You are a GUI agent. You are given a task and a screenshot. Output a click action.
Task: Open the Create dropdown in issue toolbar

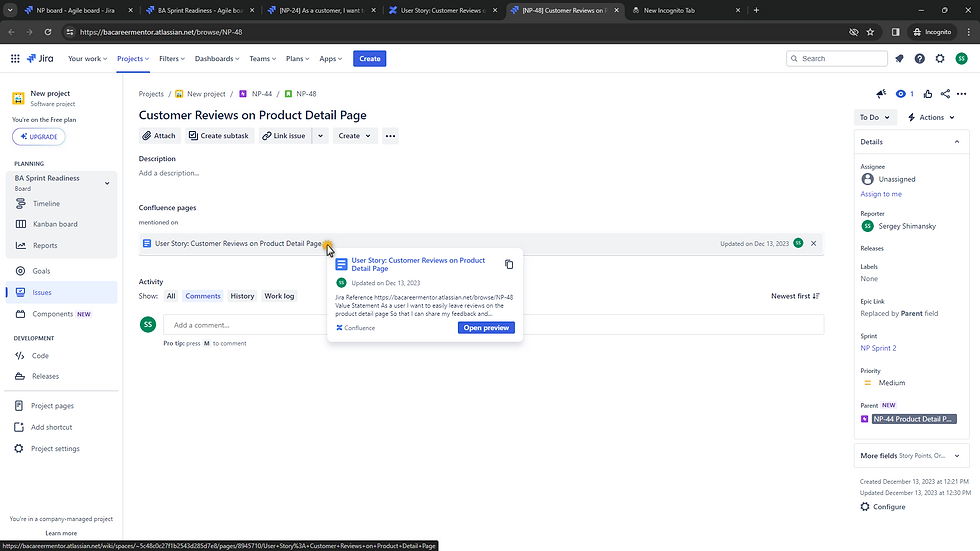click(354, 136)
